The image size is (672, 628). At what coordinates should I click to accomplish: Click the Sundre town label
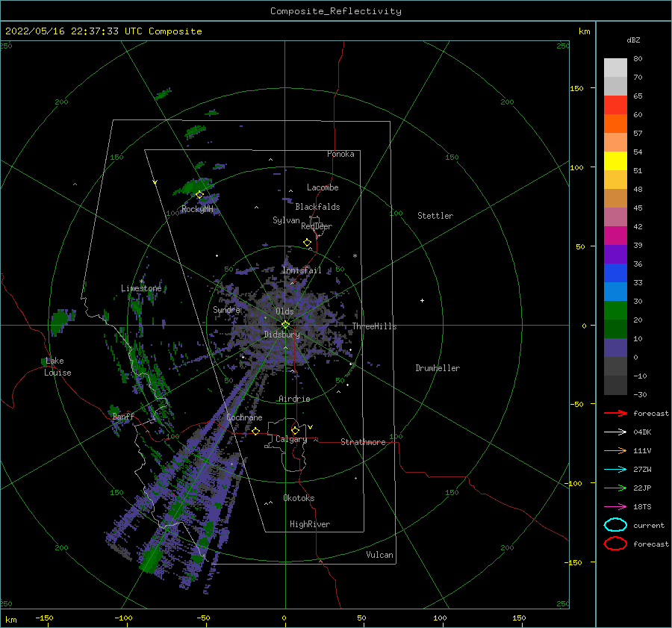tap(226, 309)
